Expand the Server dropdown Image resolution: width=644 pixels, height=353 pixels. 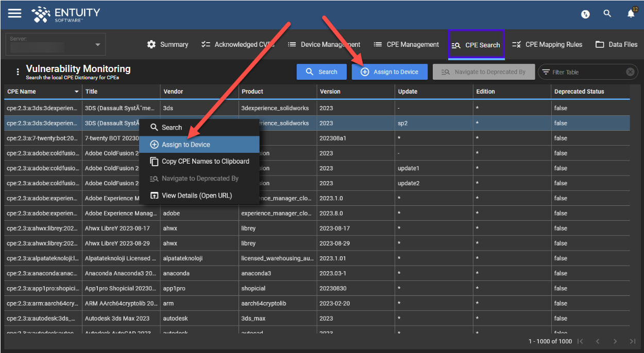98,45
